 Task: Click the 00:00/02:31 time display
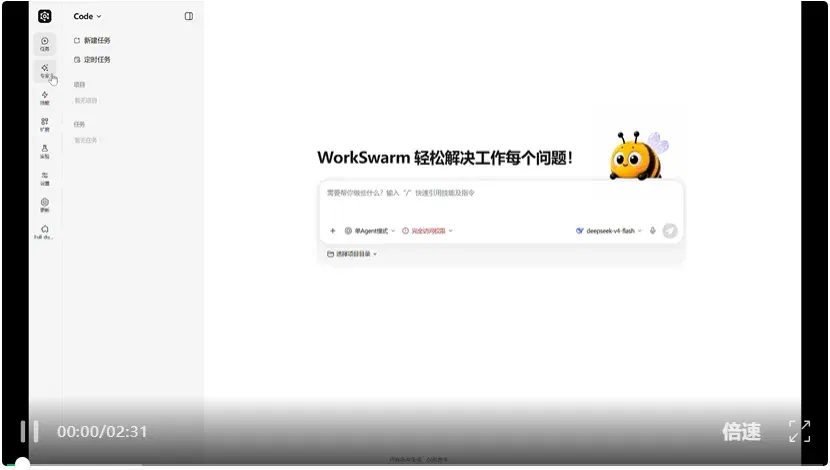[x=102, y=431]
